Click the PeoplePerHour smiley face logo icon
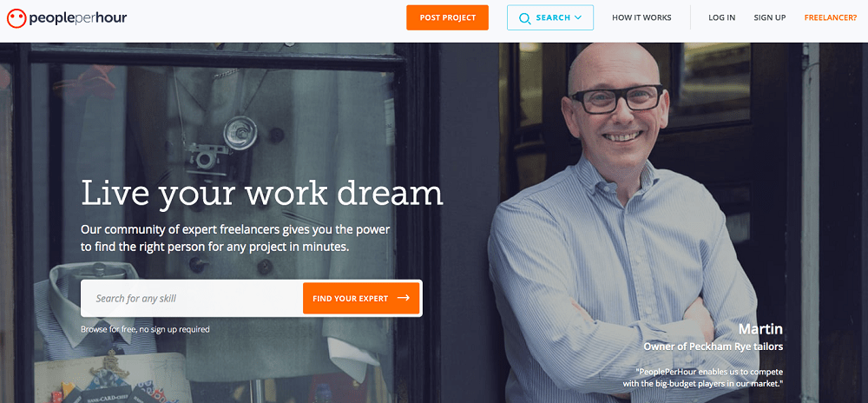Screen dimensions: 868x403 click(x=16, y=18)
